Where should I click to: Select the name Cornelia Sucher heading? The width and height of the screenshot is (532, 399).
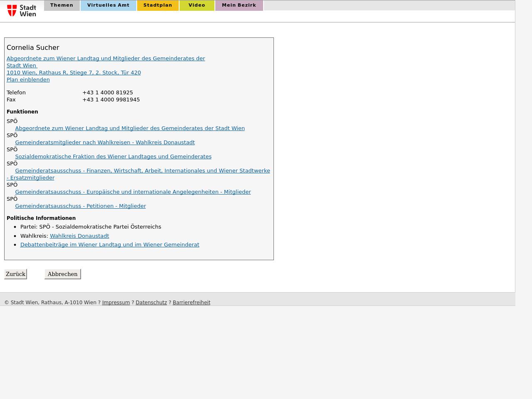(33, 48)
